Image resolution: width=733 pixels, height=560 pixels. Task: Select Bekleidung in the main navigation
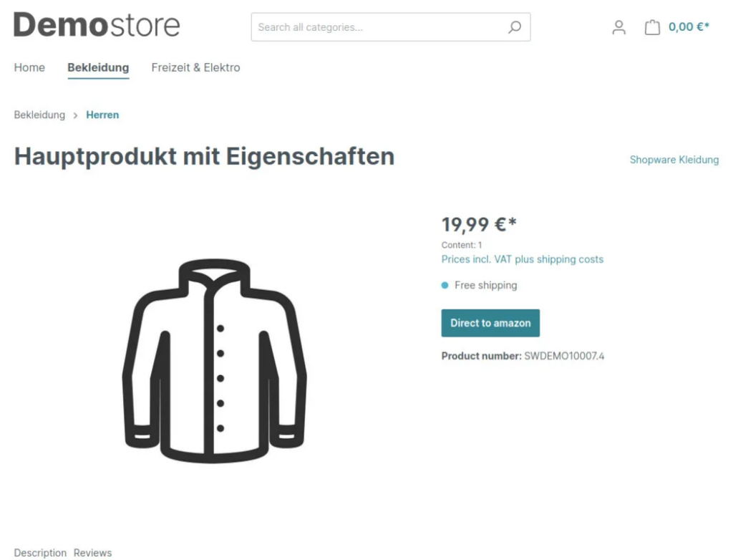[x=98, y=67]
